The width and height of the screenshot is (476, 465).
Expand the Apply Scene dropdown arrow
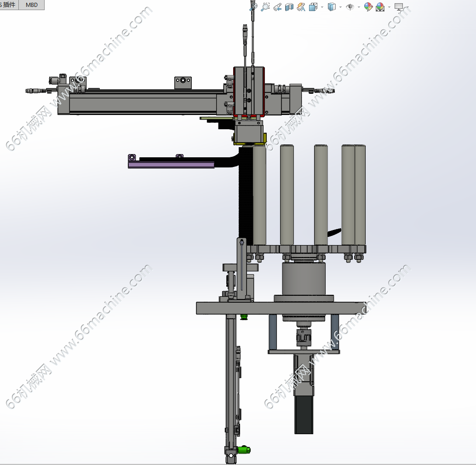[389, 7]
